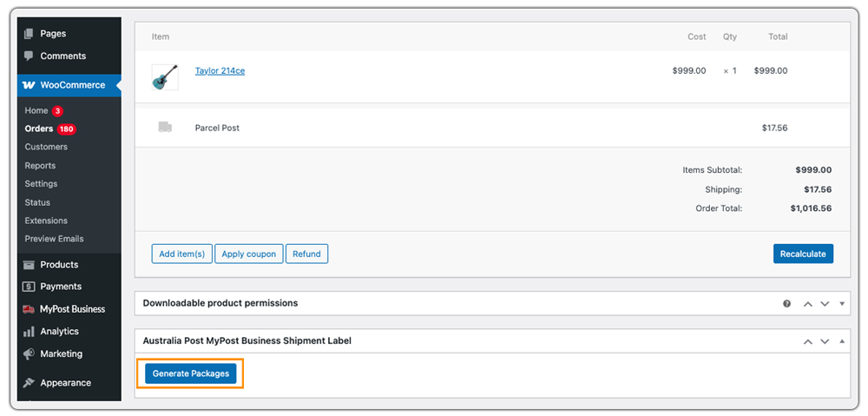Click the WooCommerce logo icon
Image resolution: width=868 pixels, height=416 pixels.
coord(29,85)
